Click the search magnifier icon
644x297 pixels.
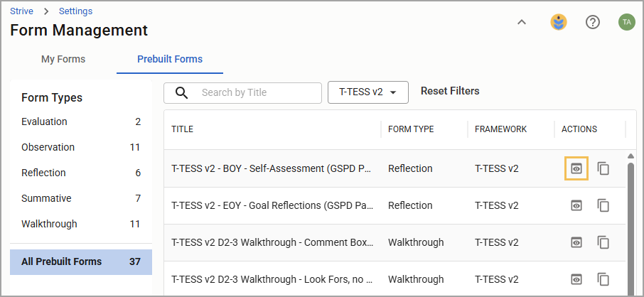coord(181,93)
